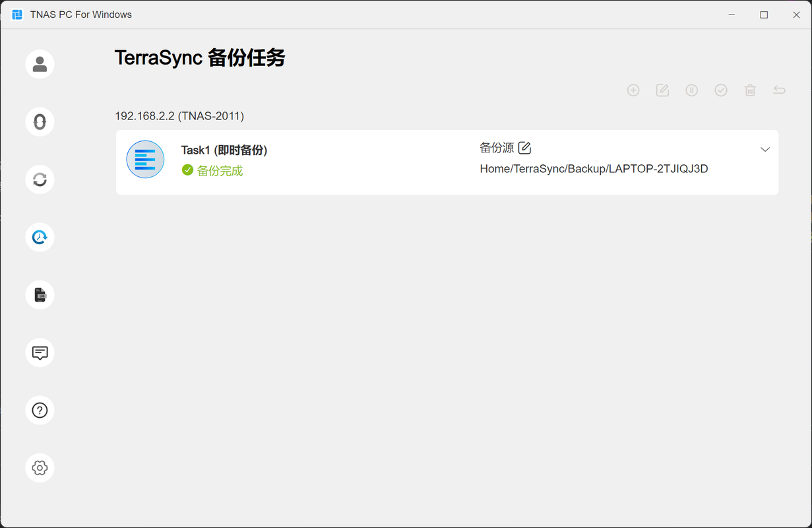Click the Home/TerraSync/Backup path text

[594, 169]
